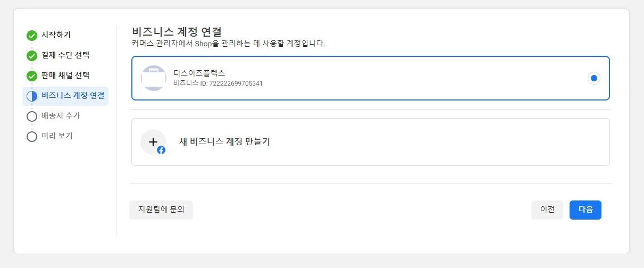Click the green checkmark beside 판매 채널 선택
Viewport: 644px width, 268px height.
tap(32, 76)
